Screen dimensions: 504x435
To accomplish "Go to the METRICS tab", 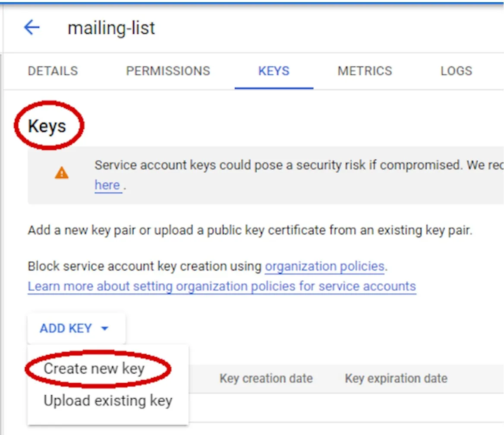I will [365, 71].
